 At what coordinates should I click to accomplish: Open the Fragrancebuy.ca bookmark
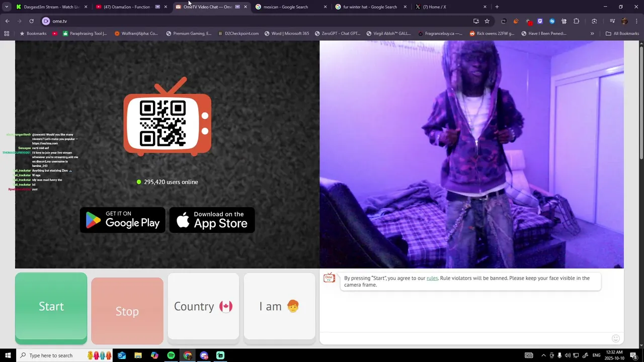point(440,34)
